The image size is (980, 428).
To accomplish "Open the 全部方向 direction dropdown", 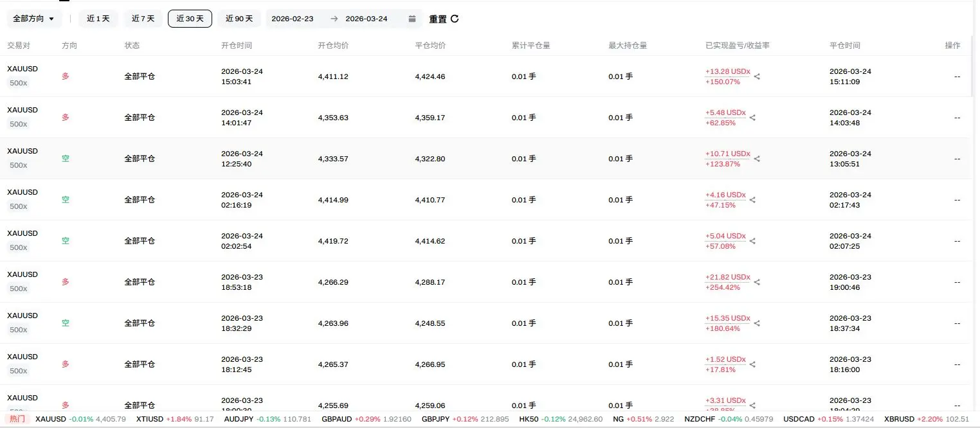I will pyautogui.click(x=34, y=19).
